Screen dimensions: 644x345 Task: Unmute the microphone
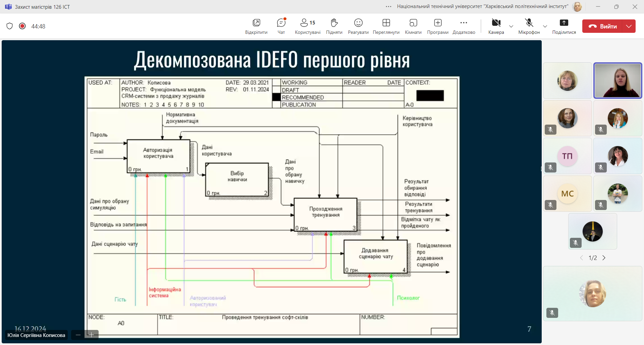(x=529, y=23)
